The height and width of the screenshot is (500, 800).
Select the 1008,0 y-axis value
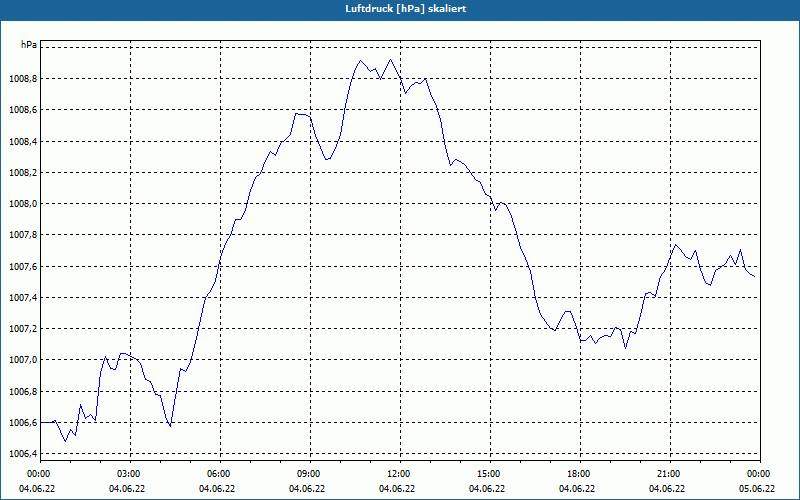coord(23,204)
